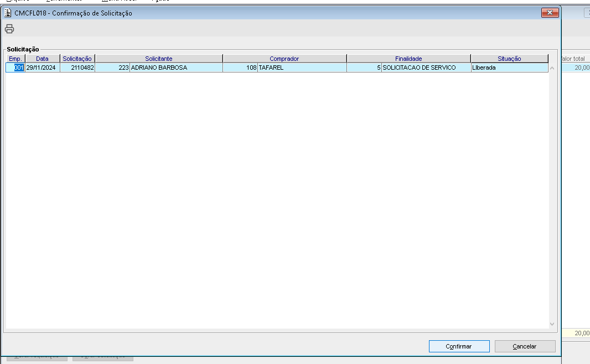Click the grid's scroll down arrow

tap(552, 324)
